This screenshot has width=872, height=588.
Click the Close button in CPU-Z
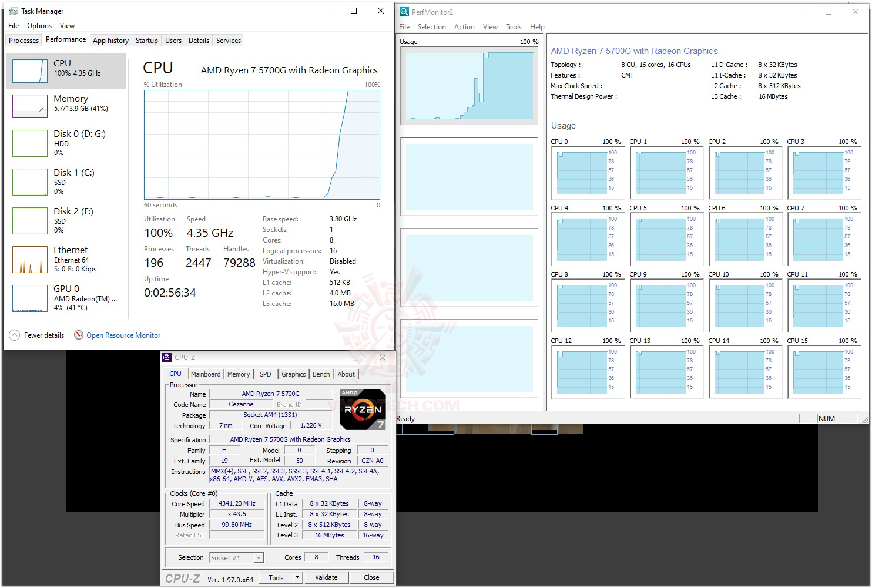(371, 577)
